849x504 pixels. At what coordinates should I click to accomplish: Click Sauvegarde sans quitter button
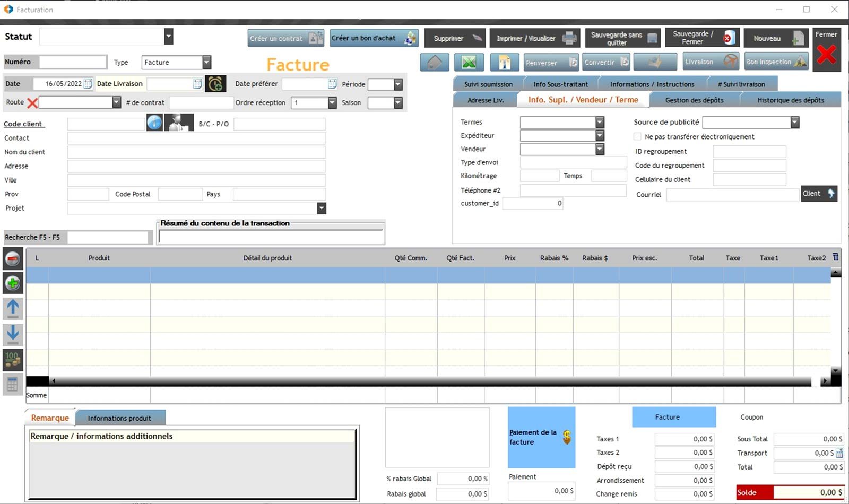click(x=623, y=38)
